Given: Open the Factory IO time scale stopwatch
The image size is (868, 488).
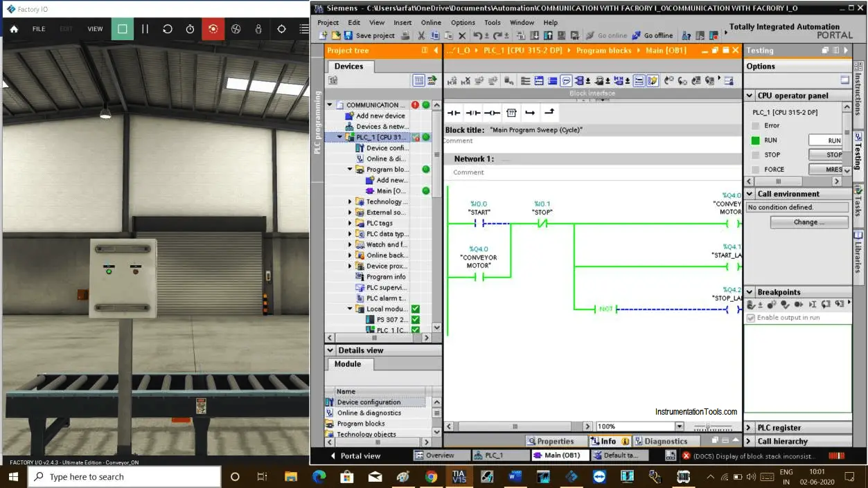Looking at the screenshot, I should tap(191, 29).
